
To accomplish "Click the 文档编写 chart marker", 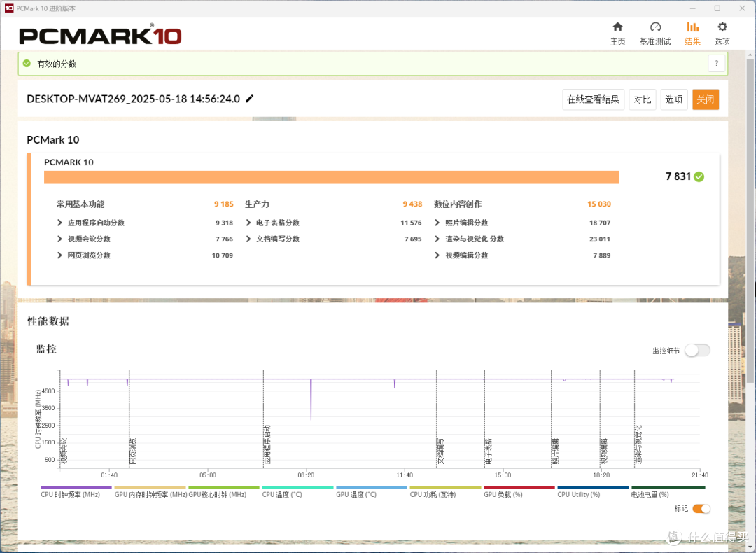I will click(440, 451).
